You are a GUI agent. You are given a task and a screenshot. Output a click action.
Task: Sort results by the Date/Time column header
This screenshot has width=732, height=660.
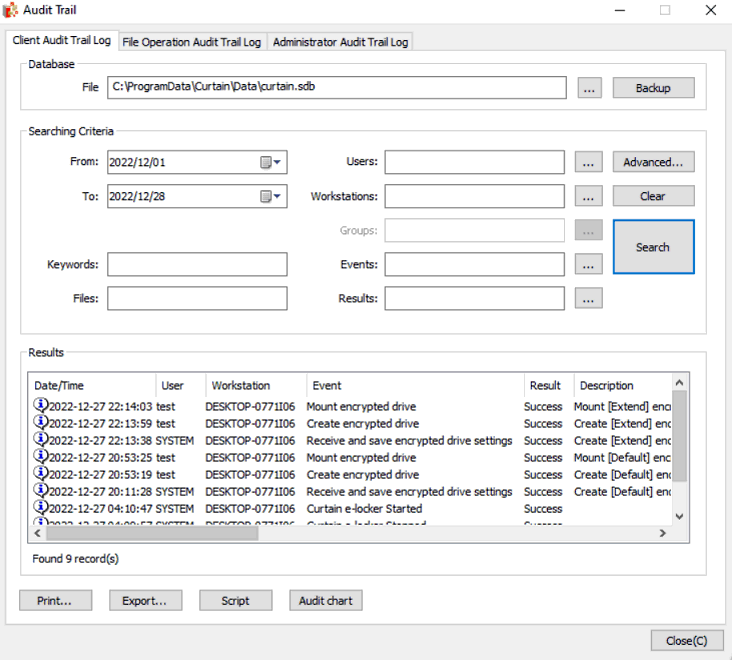pyautogui.click(x=92, y=385)
